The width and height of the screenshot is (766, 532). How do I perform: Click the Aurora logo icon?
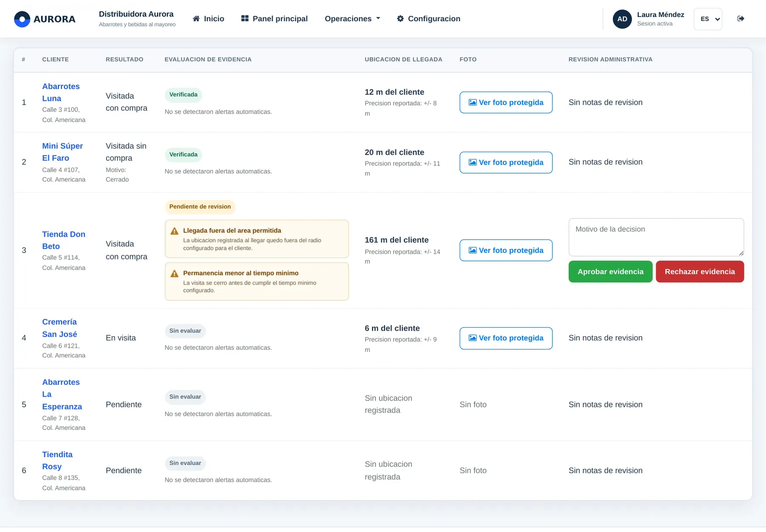click(x=22, y=19)
